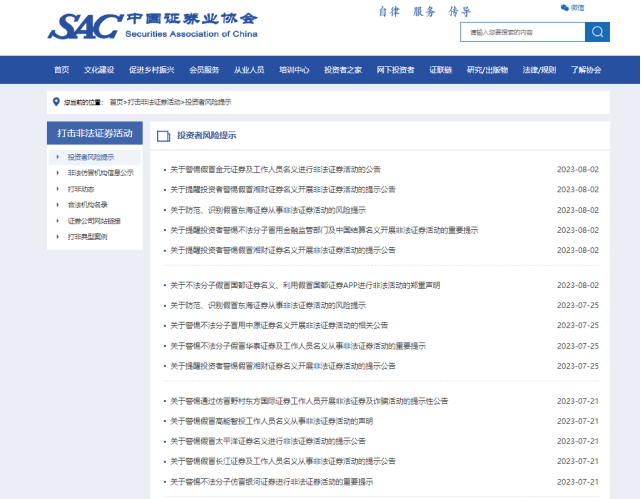Viewport: 641px width, 499px height.
Task: Click the date beside the 中原证券 notice
Action: (578, 325)
